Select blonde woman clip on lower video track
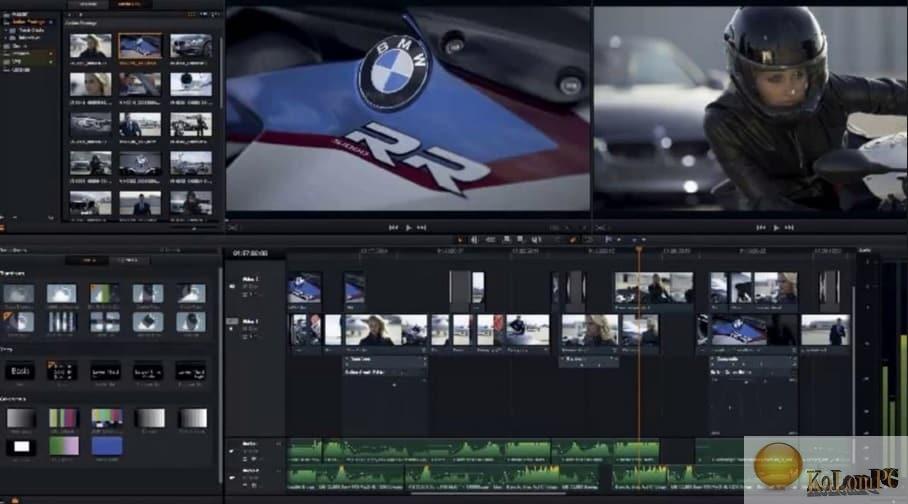This screenshot has width=908, height=504. pos(386,330)
